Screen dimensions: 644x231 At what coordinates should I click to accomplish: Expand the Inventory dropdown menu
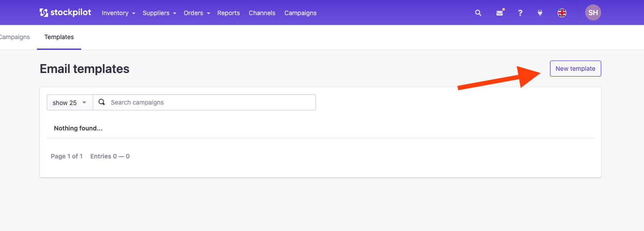click(119, 13)
